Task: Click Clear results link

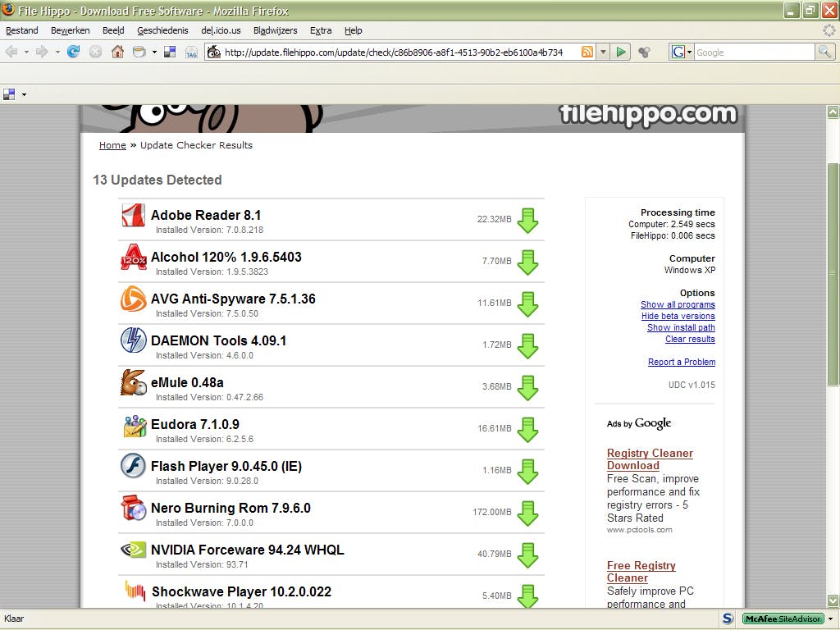Action: tap(690, 339)
